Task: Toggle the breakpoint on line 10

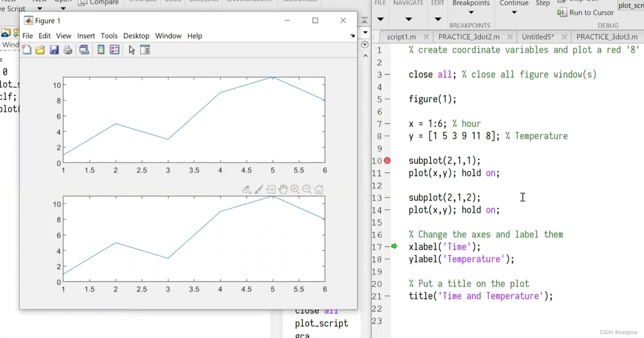Action: [387, 161]
